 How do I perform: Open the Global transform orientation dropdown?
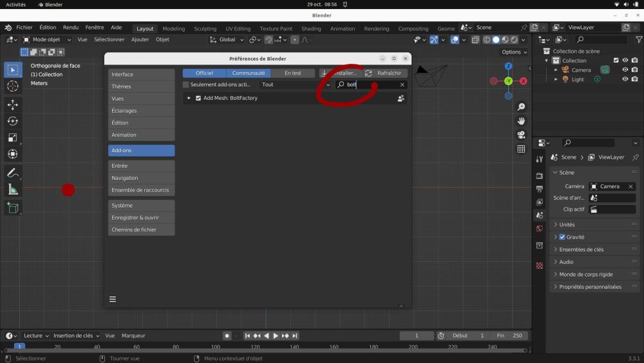(227, 40)
